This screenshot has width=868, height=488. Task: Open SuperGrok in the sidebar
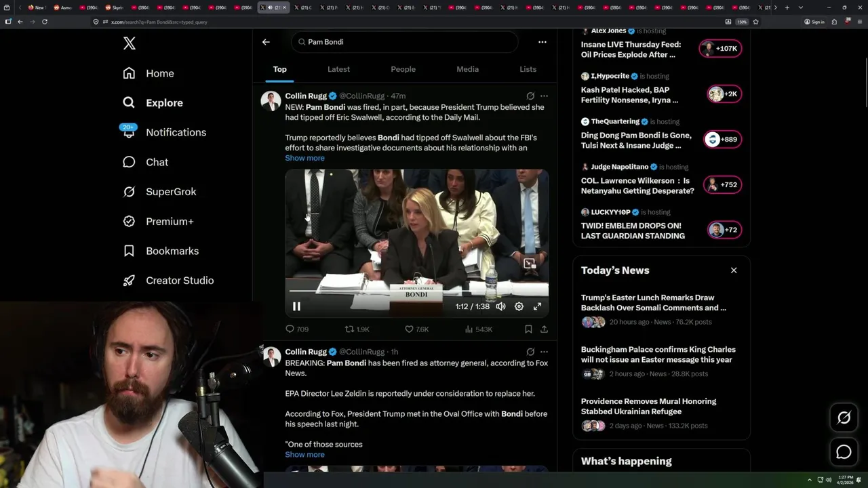coord(159,192)
